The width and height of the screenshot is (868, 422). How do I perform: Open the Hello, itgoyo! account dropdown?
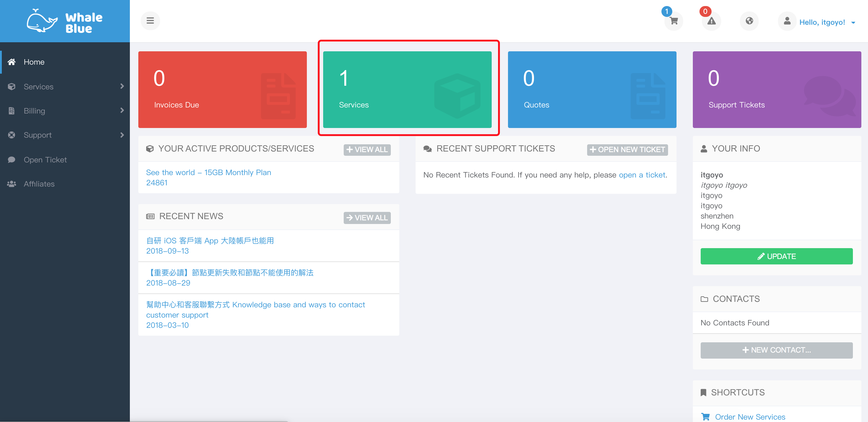827,23
